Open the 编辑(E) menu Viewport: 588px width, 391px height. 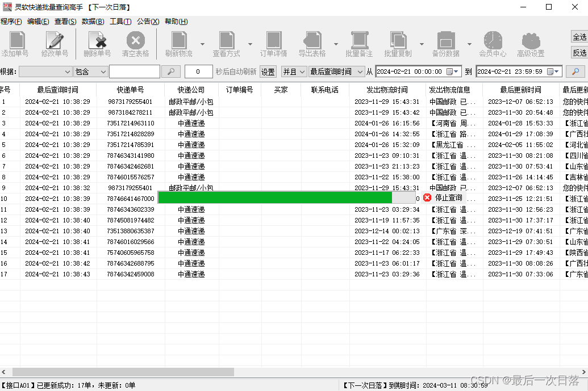[38, 22]
